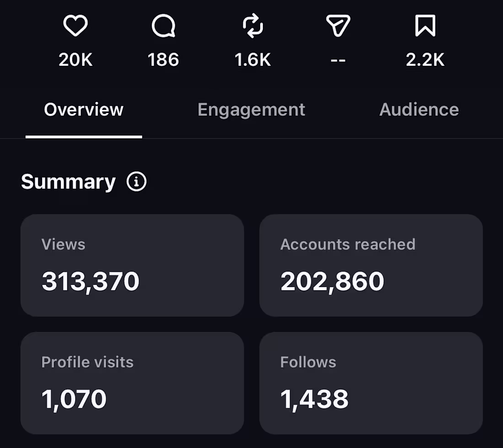Image resolution: width=503 pixels, height=448 pixels.
Task: Select the 2.2K saves count
Action: [425, 59]
